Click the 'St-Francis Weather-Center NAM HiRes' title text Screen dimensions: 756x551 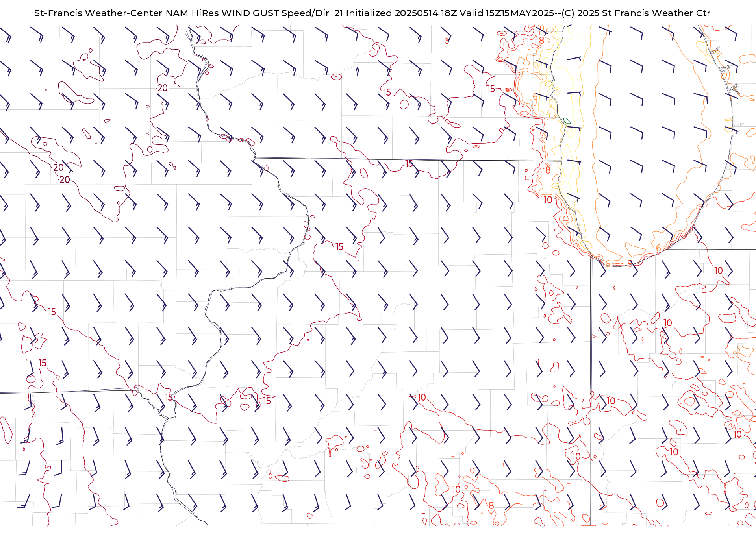[x=127, y=13]
